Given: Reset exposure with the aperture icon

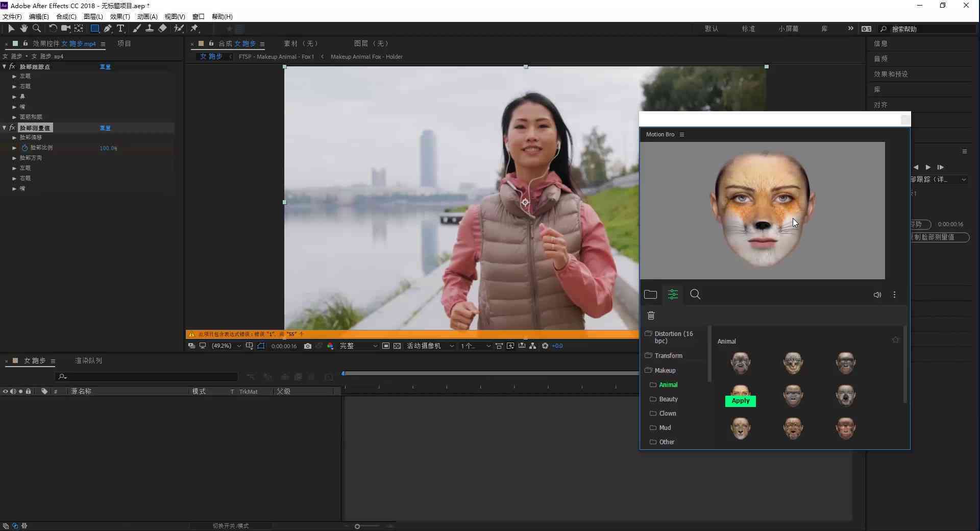Looking at the screenshot, I should pyautogui.click(x=545, y=346).
